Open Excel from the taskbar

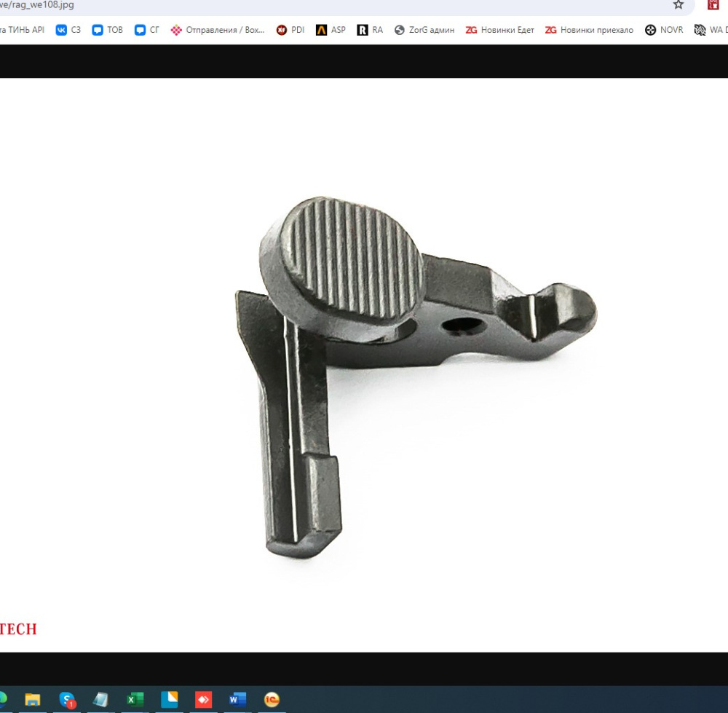(x=135, y=700)
